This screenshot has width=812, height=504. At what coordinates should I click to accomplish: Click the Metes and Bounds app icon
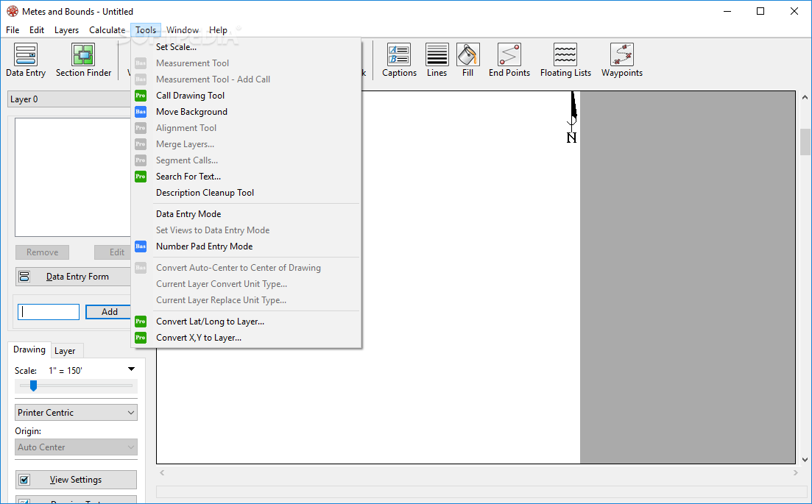pyautogui.click(x=13, y=11)
